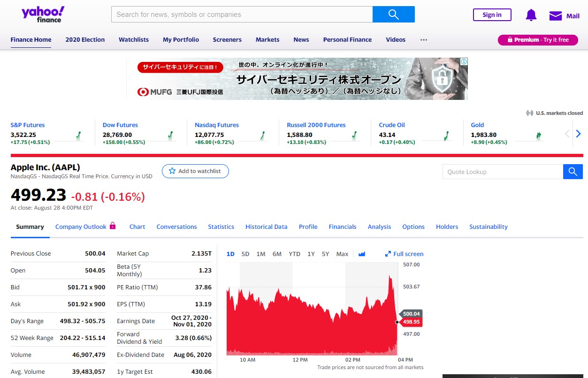Viewport: 588px width, 378px height.
Task: Select Max chart range
Action: [343, 254]
